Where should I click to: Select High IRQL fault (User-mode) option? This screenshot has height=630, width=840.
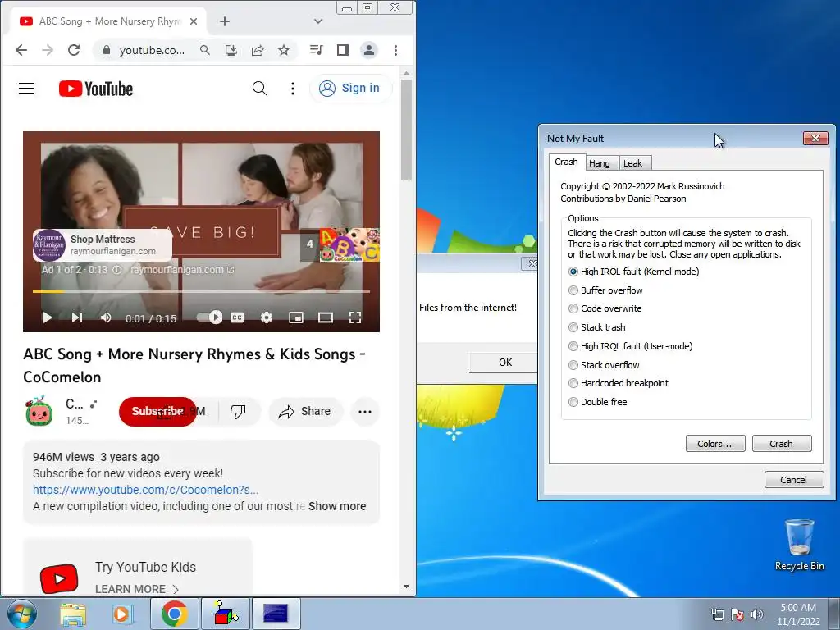coord(631,346)
